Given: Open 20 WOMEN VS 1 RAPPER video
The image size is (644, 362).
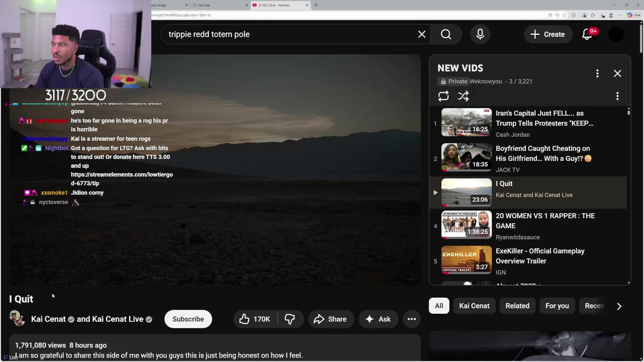Looking at the screenshot, I should 528,226.
